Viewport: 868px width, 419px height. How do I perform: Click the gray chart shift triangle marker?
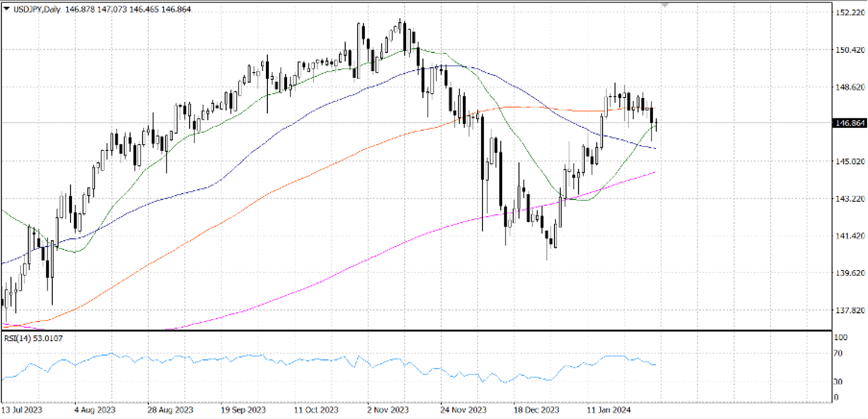tap(664, 5)
